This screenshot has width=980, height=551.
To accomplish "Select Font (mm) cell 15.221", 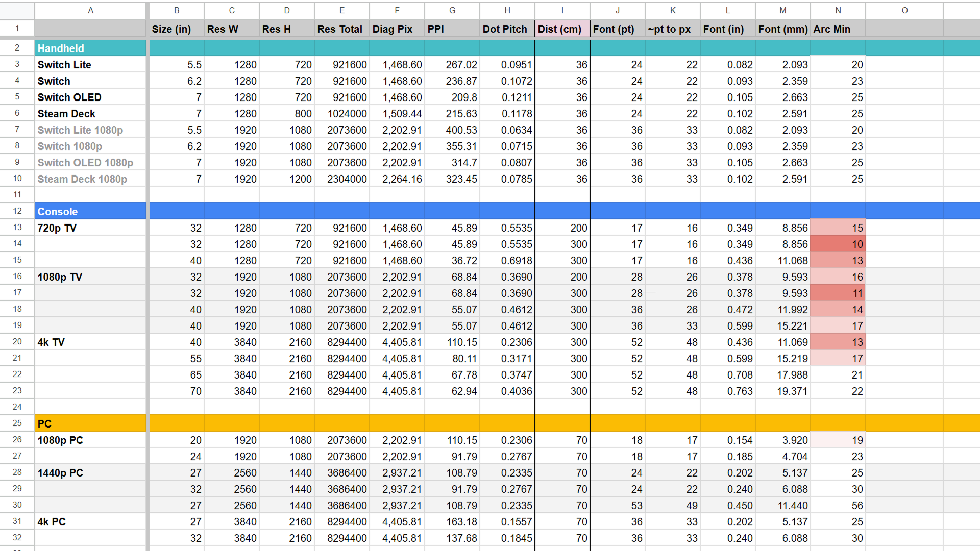I will [783, 325].
